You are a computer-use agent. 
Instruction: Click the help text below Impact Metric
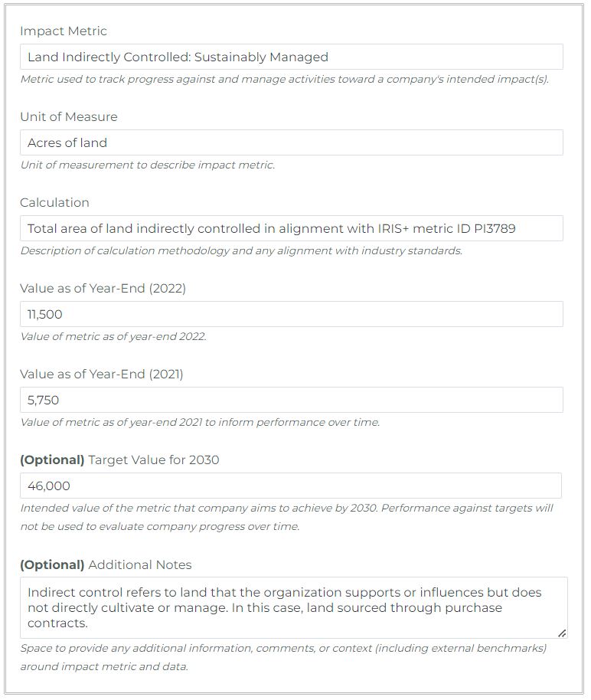[284, 80]
